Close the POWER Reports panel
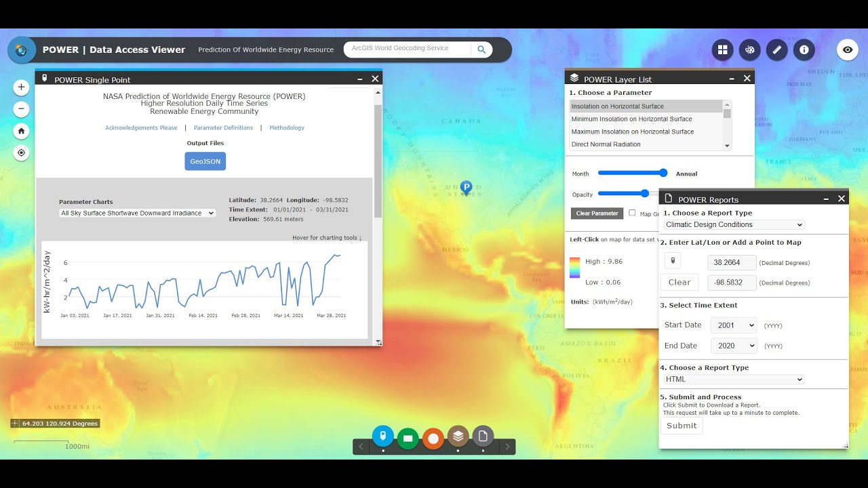The width and height of the screenshot is (868, 488). click(x=842, y=199)
